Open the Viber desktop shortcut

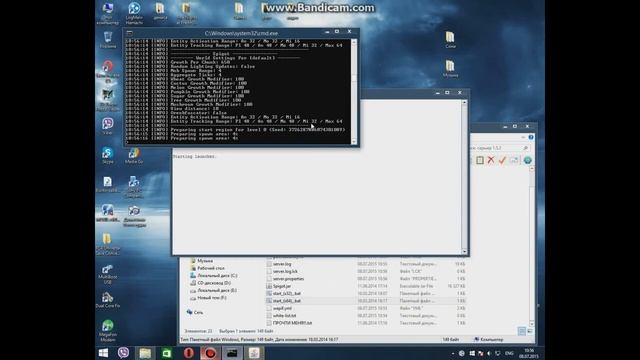[108, 126]
